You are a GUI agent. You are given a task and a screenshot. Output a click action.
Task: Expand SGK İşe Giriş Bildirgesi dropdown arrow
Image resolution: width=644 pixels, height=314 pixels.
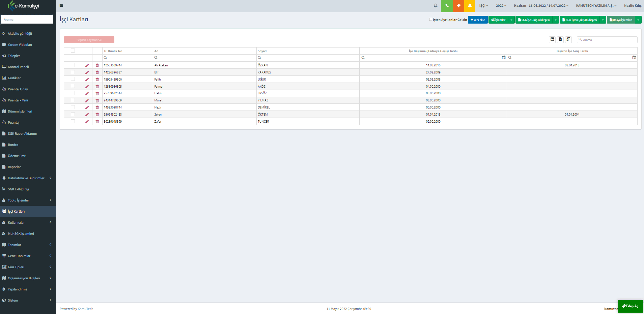tap(556, 20)
